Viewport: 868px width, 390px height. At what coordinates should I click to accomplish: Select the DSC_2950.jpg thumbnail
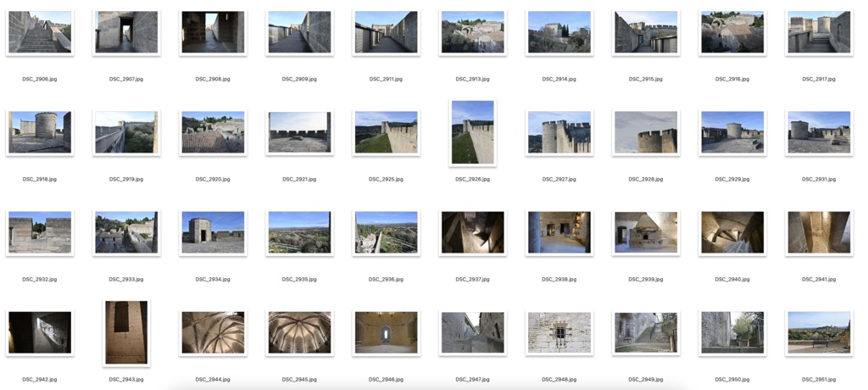pyautogui.click(x=732, y=332)
